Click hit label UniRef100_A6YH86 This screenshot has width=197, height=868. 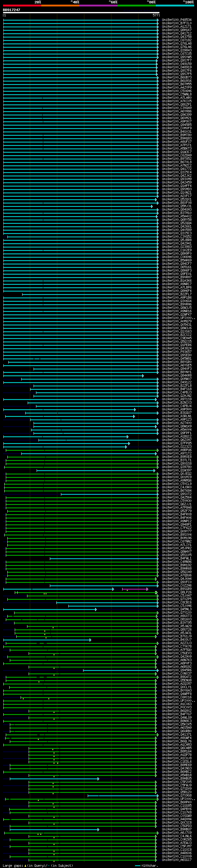(x=176, y=111)
